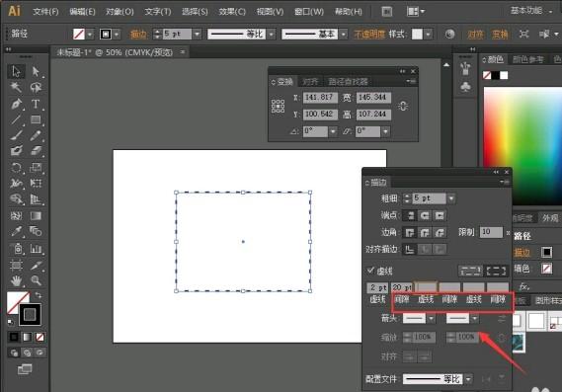Enable align dashes to corners option
Viewport: 562px width, 392px height.
pos(496,271)
